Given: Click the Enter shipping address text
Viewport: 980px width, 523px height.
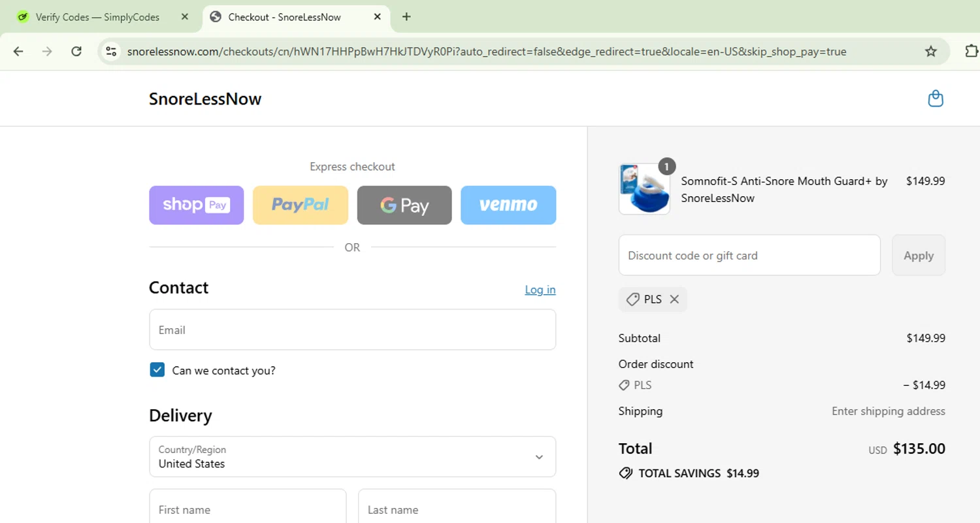Looking at the screenshot, I should click(x=889, y=411).
